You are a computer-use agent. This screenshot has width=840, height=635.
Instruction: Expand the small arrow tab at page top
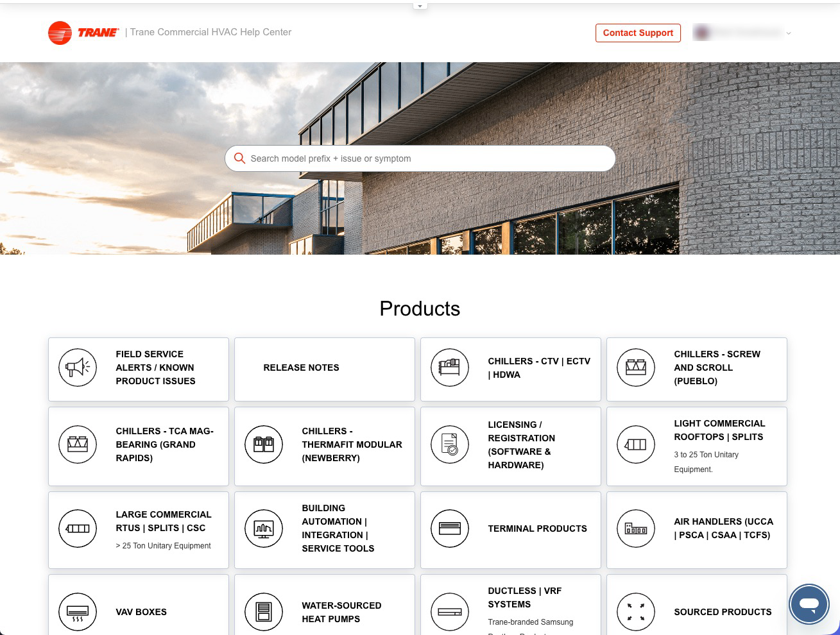click(420, 6)
